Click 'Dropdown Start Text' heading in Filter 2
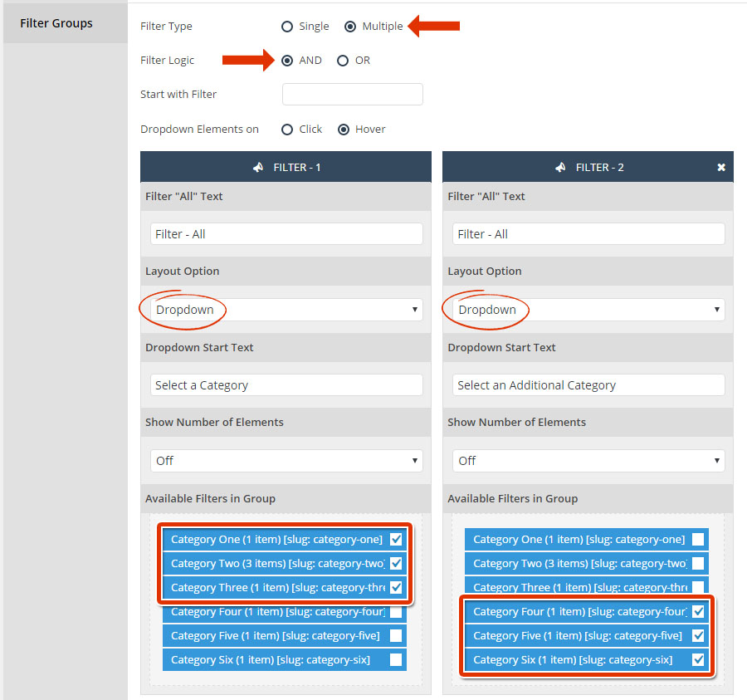This screenshot has height=700, width=747. tap(501, 348)
